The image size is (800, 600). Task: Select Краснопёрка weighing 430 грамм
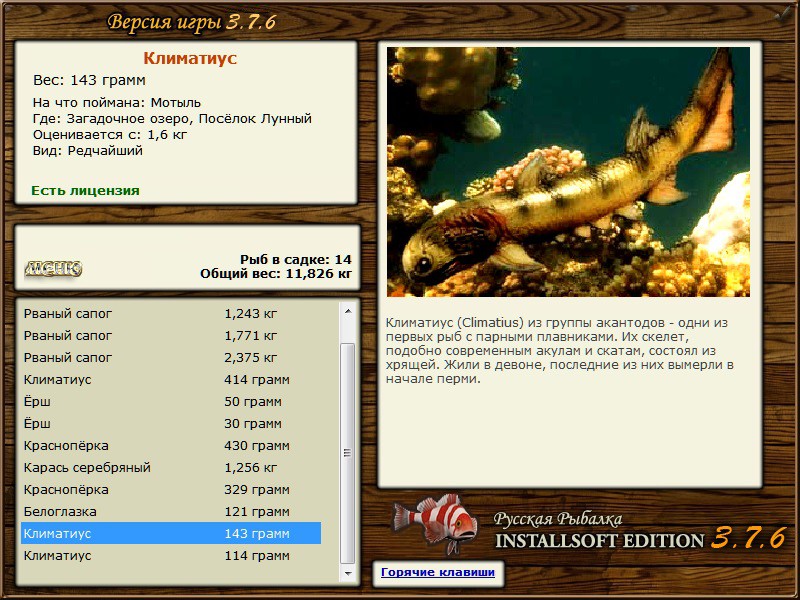(x=171, y=445)
